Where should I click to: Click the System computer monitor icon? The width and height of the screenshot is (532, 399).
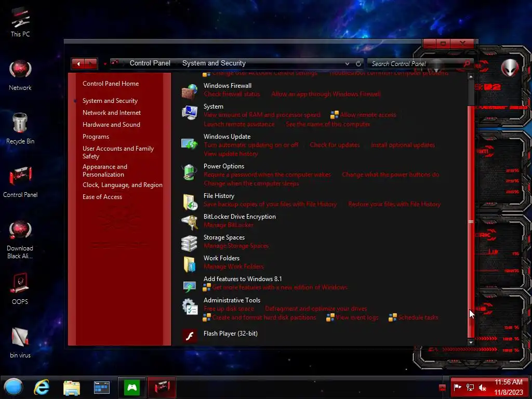click(189, 112)
